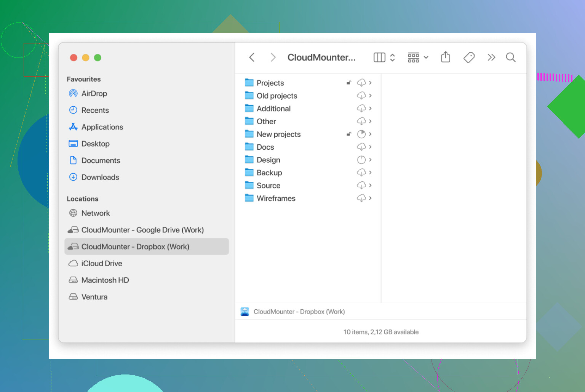Screen dimensions: 585x392
Task: Select Network under Locations
Action: (x=147, y=213)
